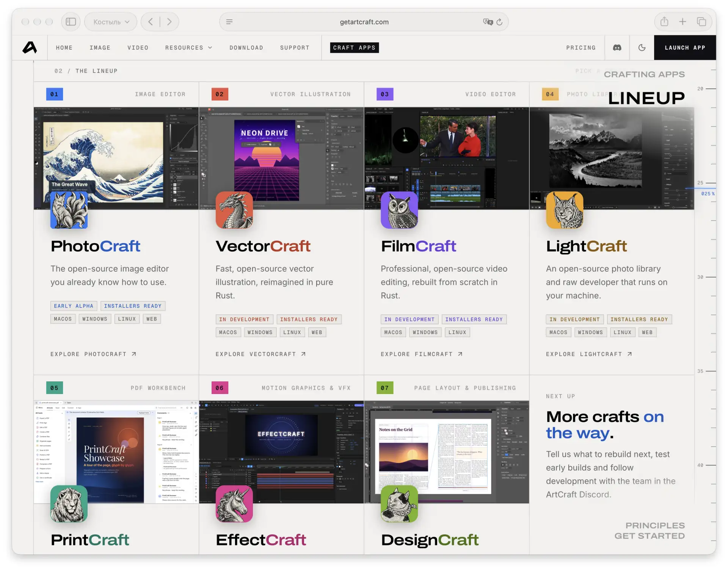The width and height of the screenshot is (728, 570).
Task: Open the VectorCraft Neon Drive screenshot thumbnail
Action: [x=281, y=158]
